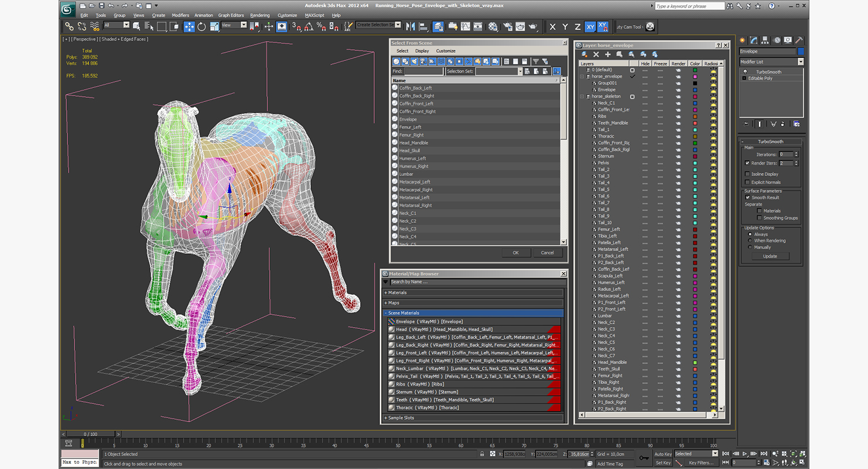Viewport: 868px width, 469px height.
Task: Click the Select and Rotate tool
Action: pos(202,26)
